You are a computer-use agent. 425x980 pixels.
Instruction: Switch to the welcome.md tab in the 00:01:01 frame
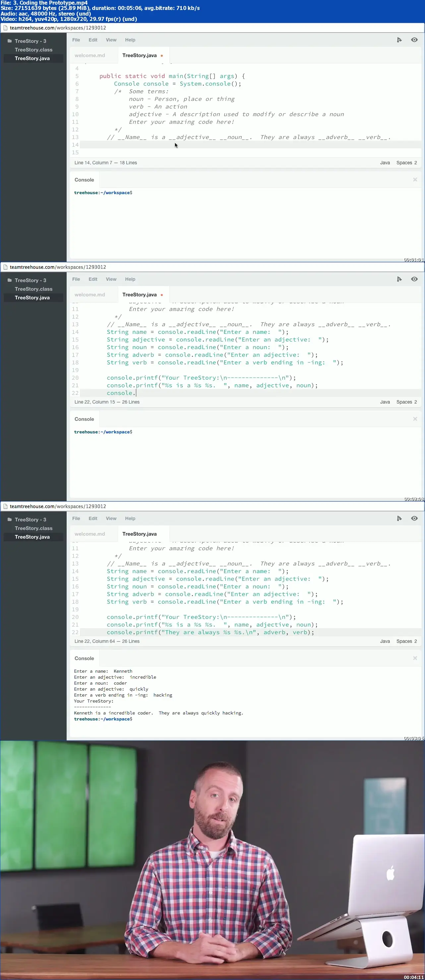tap(90, 55)
